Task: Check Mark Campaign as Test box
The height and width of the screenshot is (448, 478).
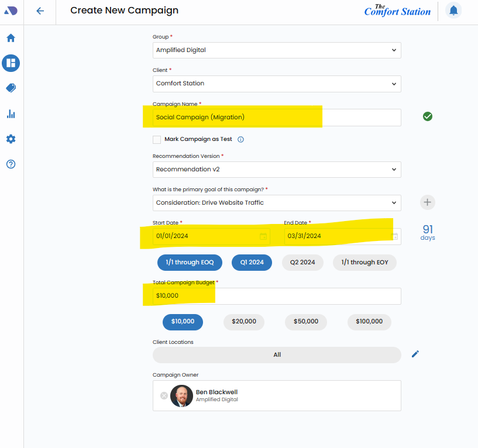Action: coord(157,140)
